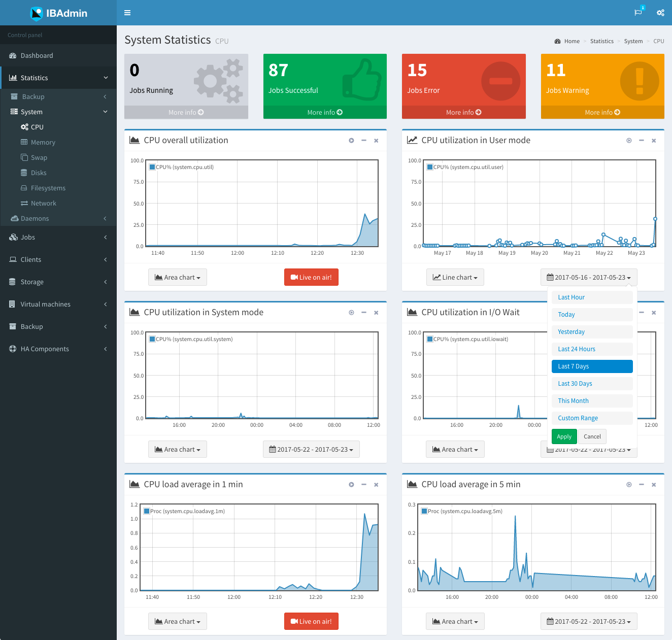Collapse the CPU load average in 5 min panel

click(x=642, y=485)
